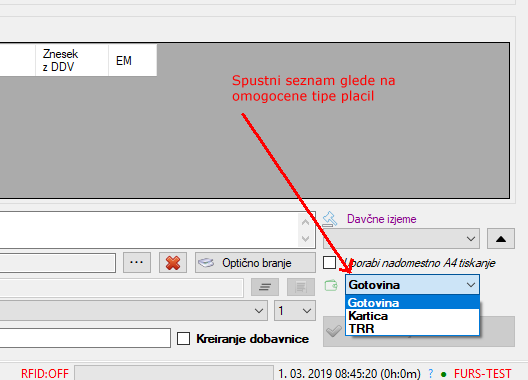528x380 pixels.
Task: Click the Davčne izjeme gavel icon
Action: pos(329,219)
